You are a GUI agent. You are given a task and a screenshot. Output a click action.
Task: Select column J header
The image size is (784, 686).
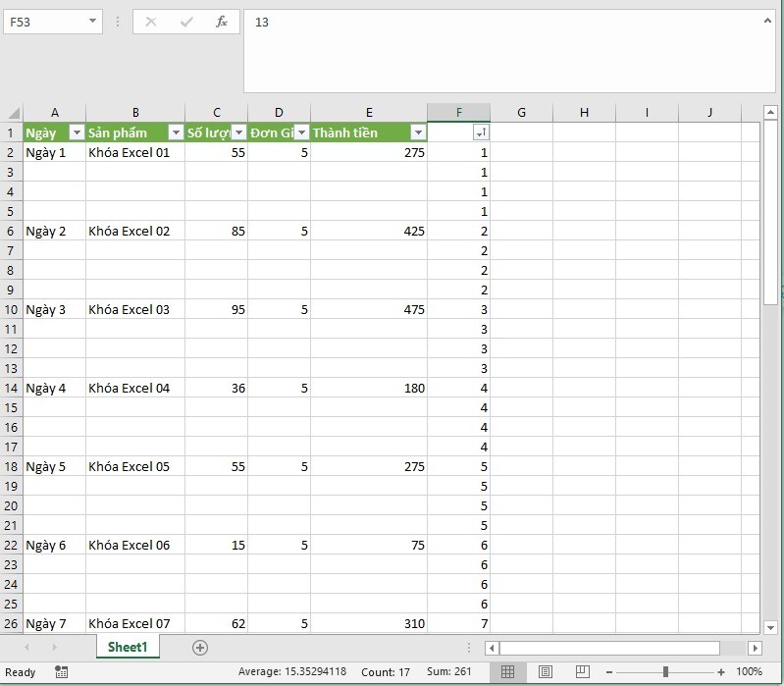(709, 113)
